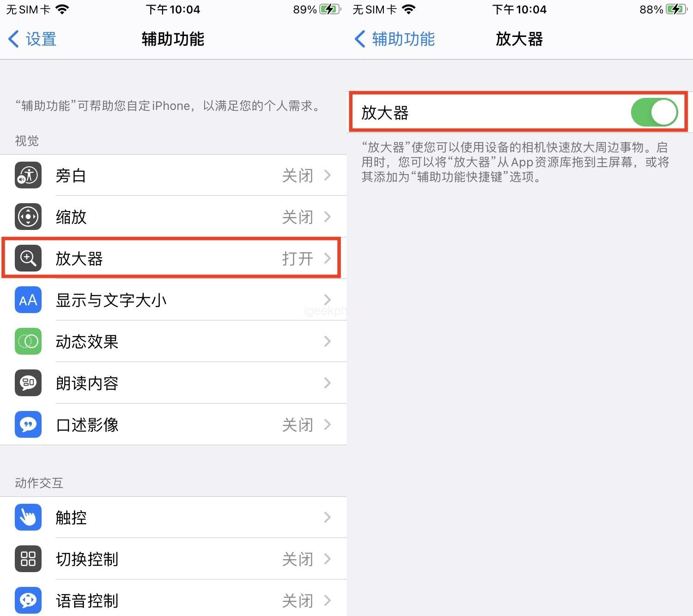Expand the 旁白 row chevron
This screenshot has height=616, width=693.
click(x=328, y=175)
